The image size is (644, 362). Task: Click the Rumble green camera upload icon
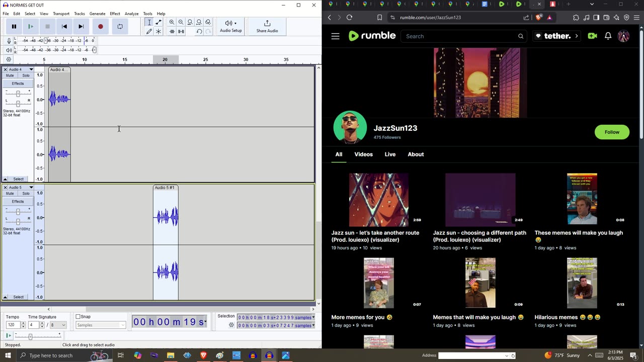tap(592, 36)
